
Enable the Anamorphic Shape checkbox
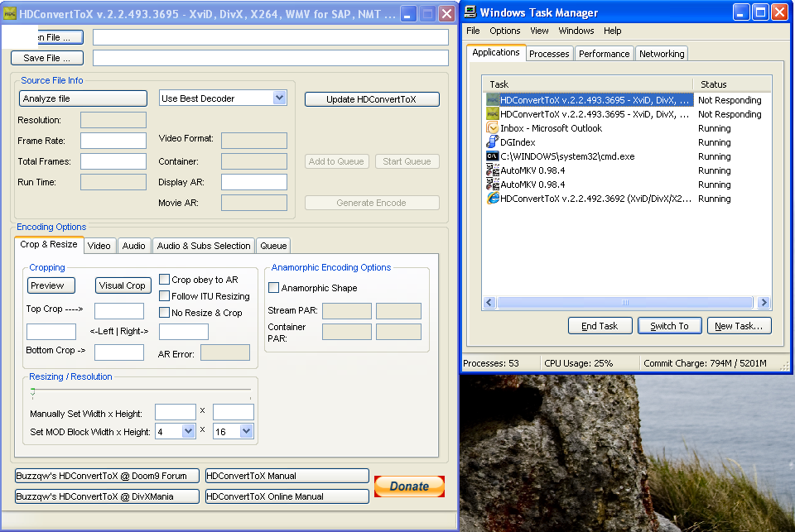pyautogui.click(x=274, y=288)
